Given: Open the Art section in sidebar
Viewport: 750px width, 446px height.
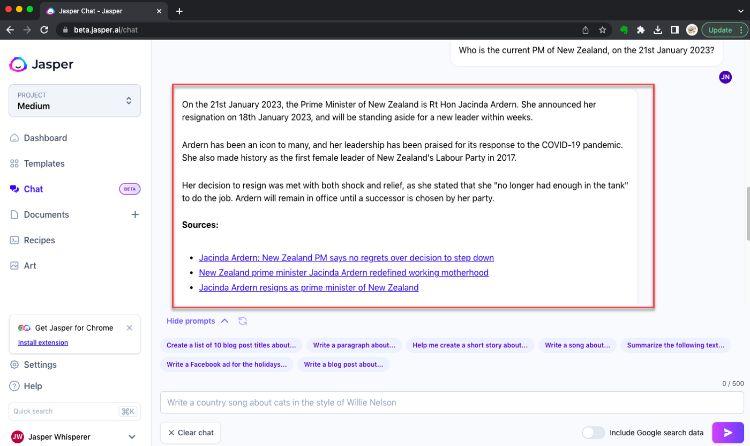Looking at the screenshot, I should [29, 265].
